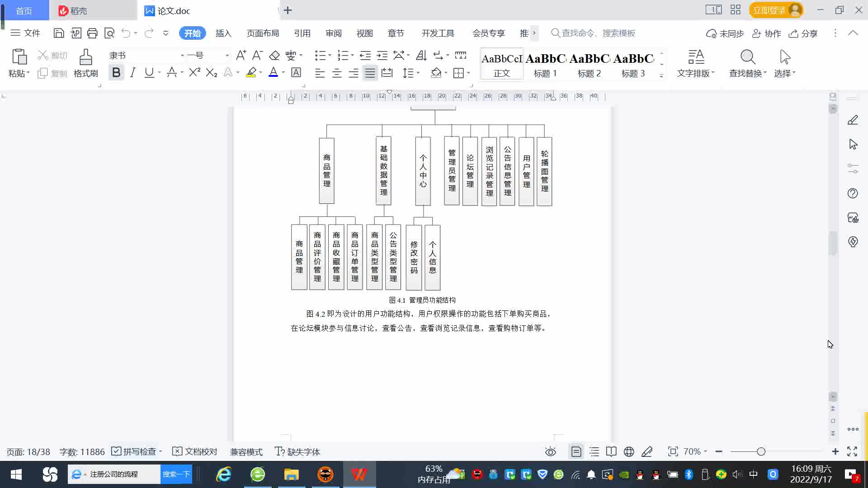Viewport: 868px width, 488px height.
Task: Expand the 70% zoom level dropdown
Action: point(695,452)
